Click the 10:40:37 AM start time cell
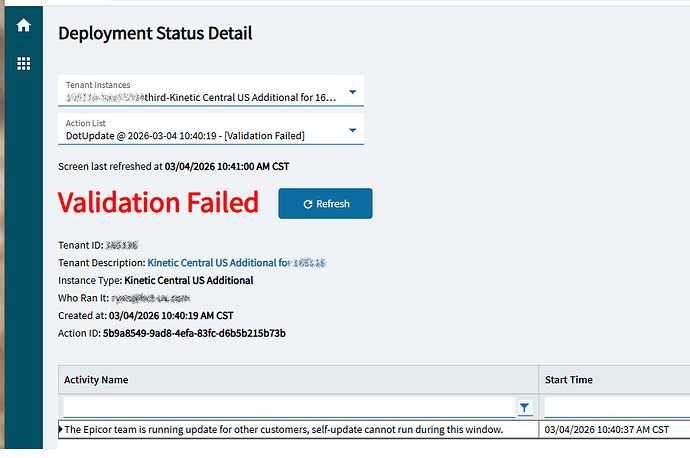Image resolution: width=690 pixels, height=458 pixels. click(606, 429)
